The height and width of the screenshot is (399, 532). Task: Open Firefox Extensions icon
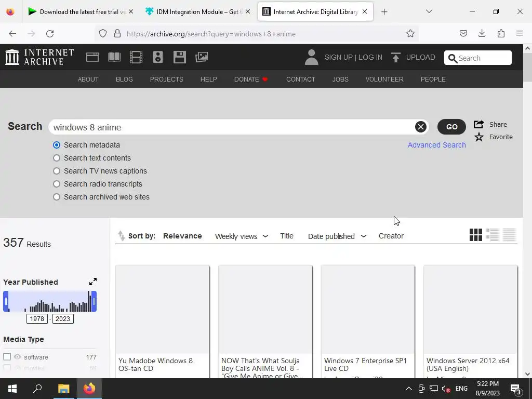point(501,33)
